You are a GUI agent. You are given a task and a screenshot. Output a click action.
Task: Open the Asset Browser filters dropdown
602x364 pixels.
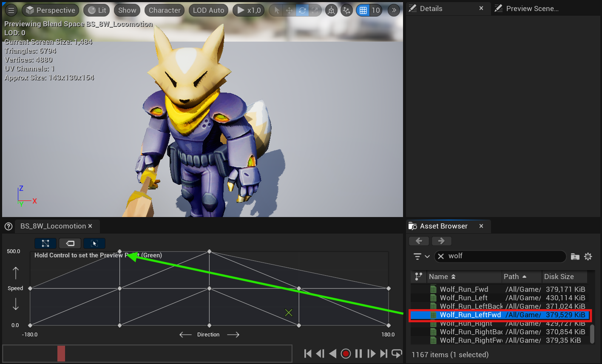coord(422,257)
